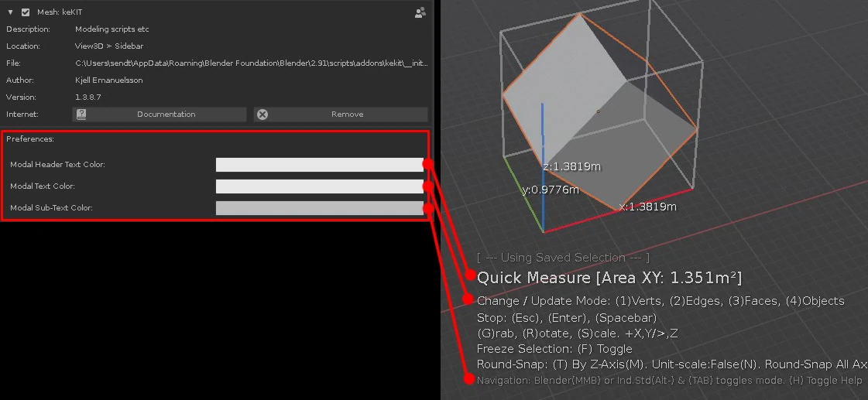This screenshot has width=868, height=400.
Task: Pick the Modal Text Color swatch
Action: point(319,186)
